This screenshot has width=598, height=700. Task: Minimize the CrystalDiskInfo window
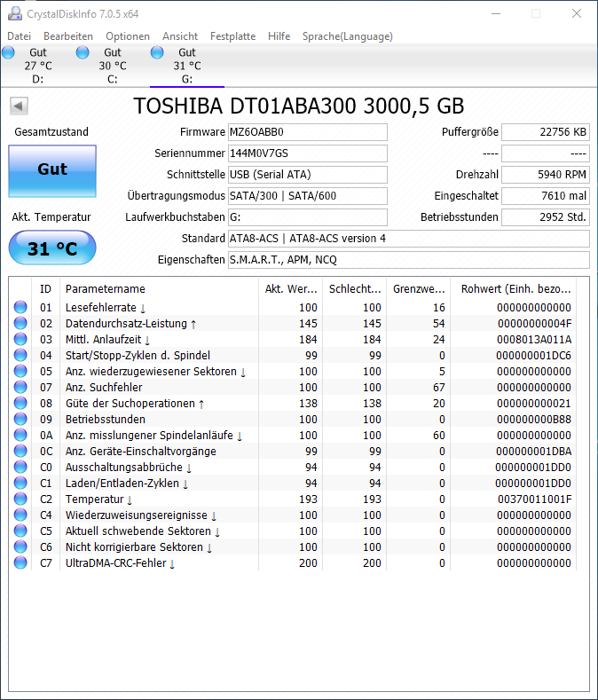[496, 14]
